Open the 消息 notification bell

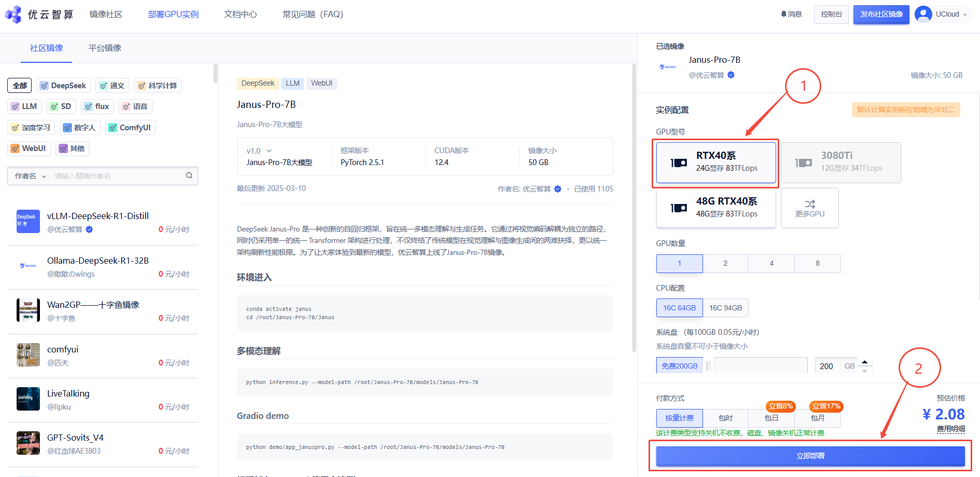(784, 14)
